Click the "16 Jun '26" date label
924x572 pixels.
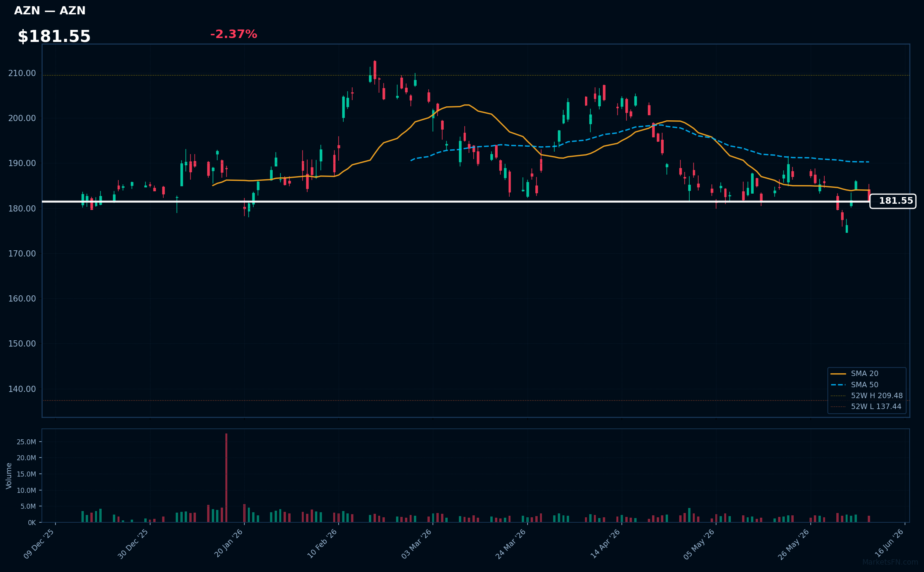tap(889, 544)
